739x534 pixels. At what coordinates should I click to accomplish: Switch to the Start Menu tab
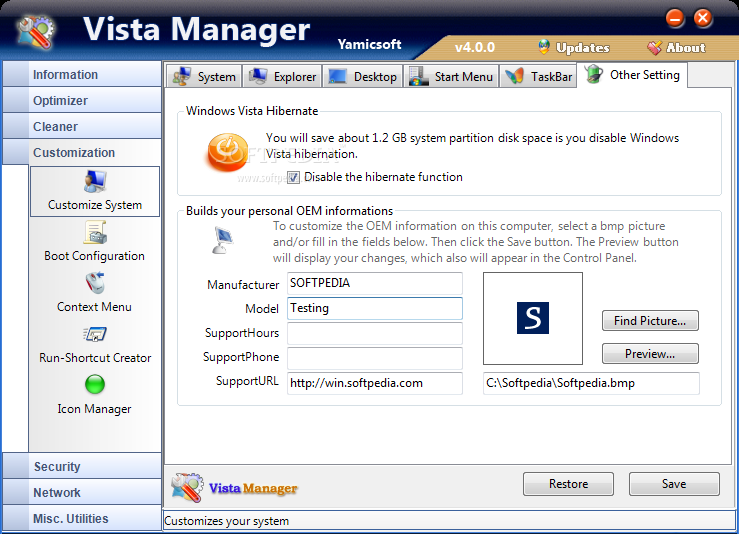pos(451,76)
